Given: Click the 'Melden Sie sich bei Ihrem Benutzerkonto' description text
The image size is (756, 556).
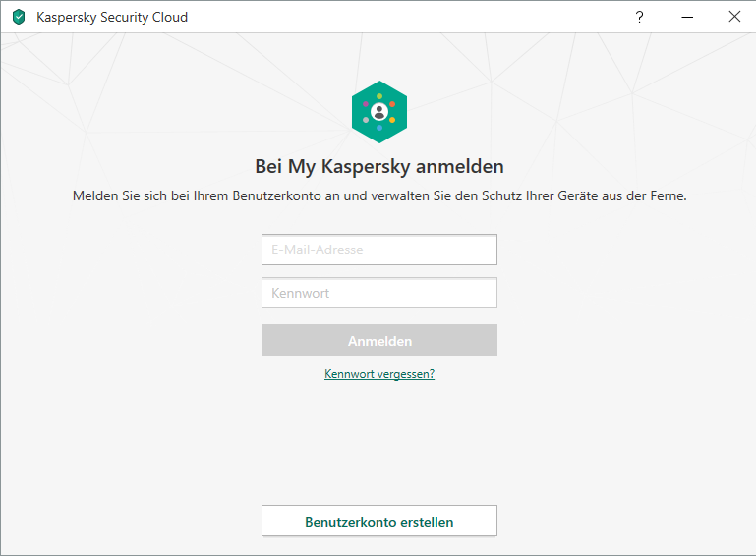Looking at the screenshot, I should point(379,196).
